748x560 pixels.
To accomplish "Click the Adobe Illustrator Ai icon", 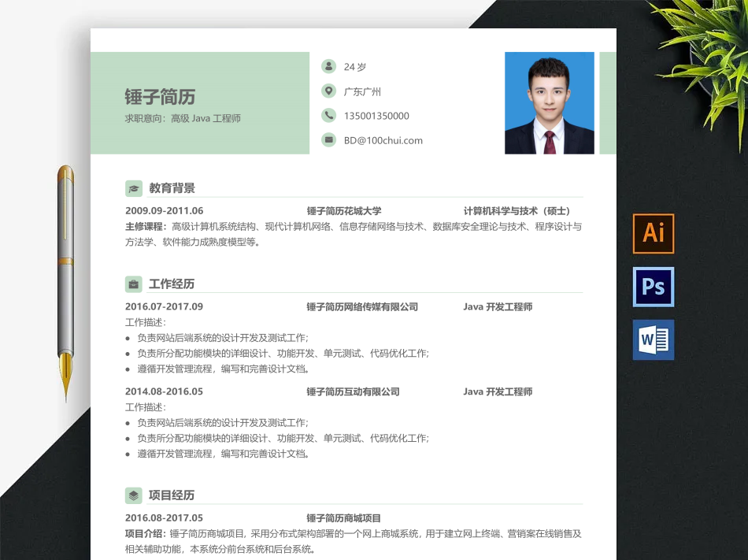I will 653,233.
